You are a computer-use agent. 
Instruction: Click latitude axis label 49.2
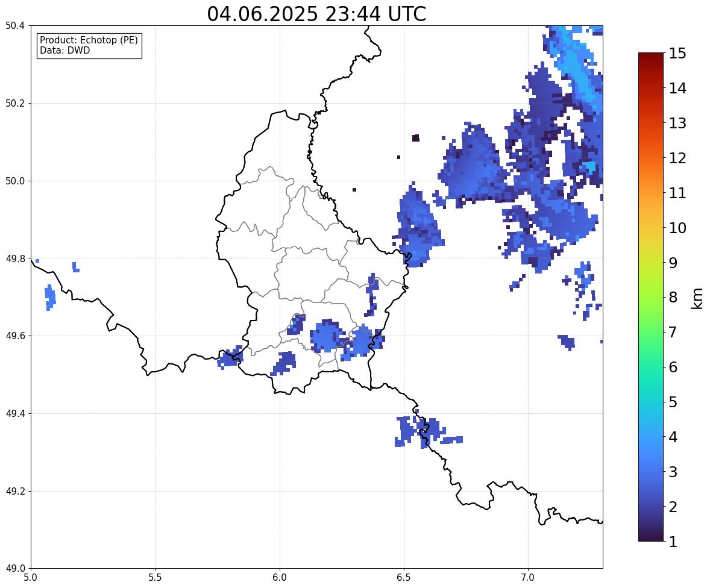[15, 491]
